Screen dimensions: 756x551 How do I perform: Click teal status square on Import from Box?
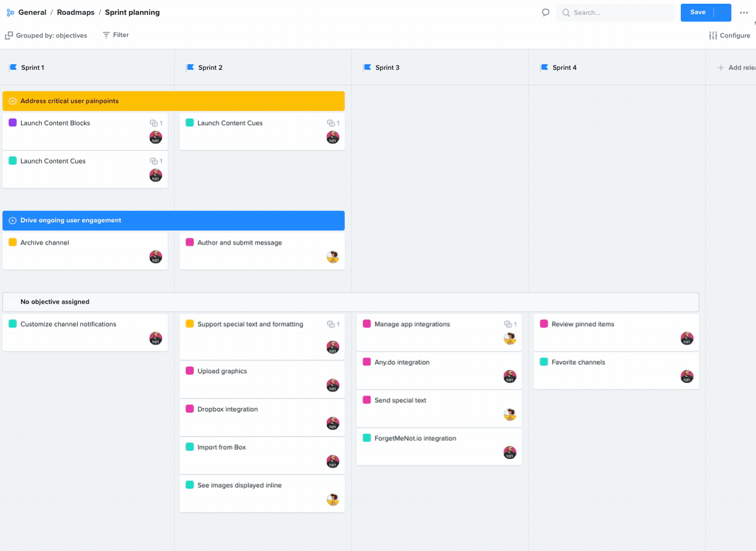pos(190,447)
